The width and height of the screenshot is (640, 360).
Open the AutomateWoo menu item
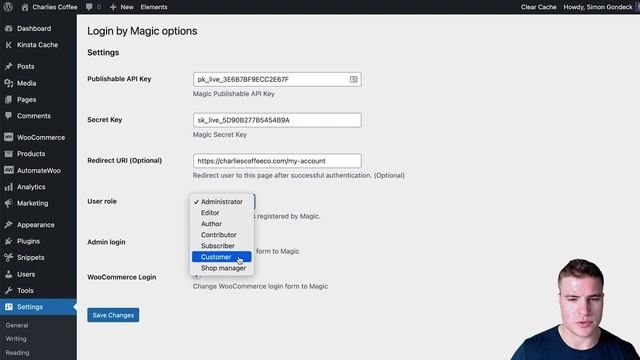(x=38, y=170)
